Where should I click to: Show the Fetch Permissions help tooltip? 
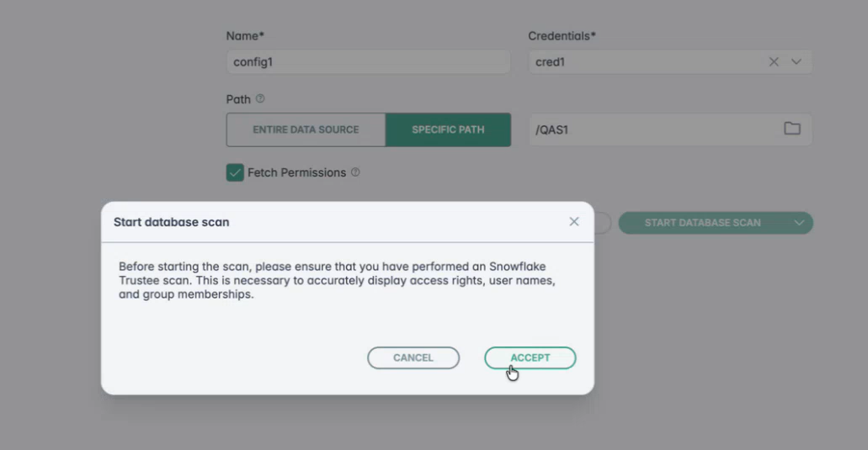355,172
